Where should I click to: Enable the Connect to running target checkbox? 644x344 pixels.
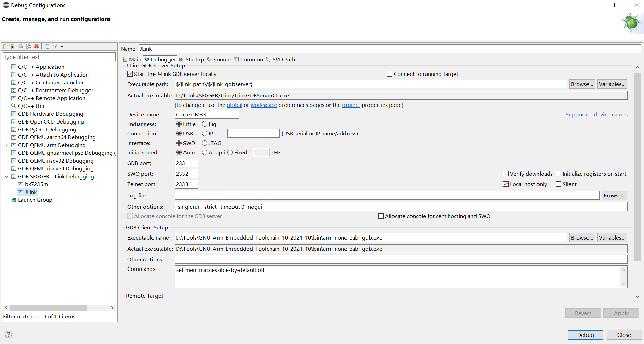click(x=390, y=74)
